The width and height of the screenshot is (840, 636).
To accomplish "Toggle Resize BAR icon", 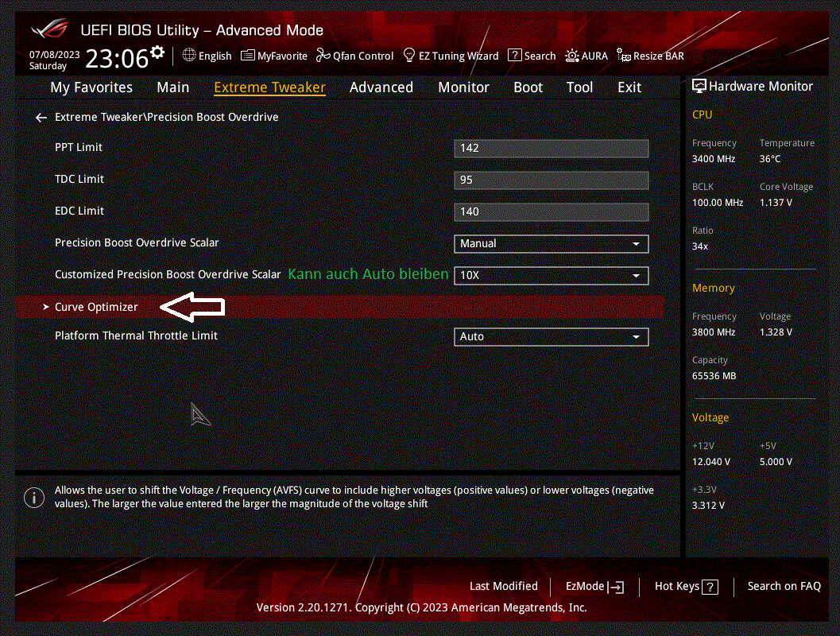I will [624, 55].
